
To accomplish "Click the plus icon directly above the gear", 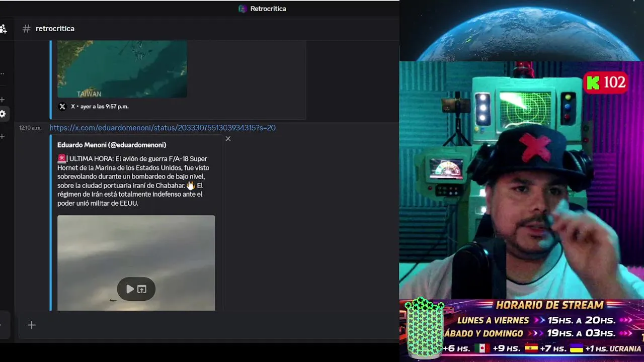I will tap(2, 100).
